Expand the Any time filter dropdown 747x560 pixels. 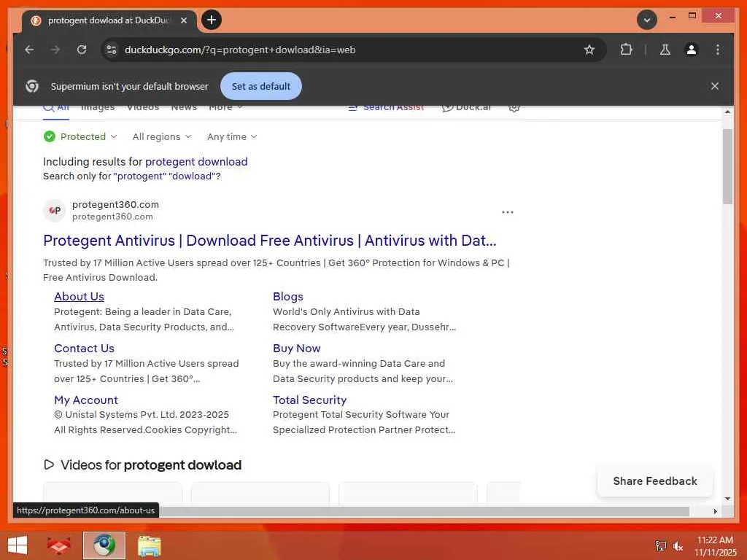(232, 136)
